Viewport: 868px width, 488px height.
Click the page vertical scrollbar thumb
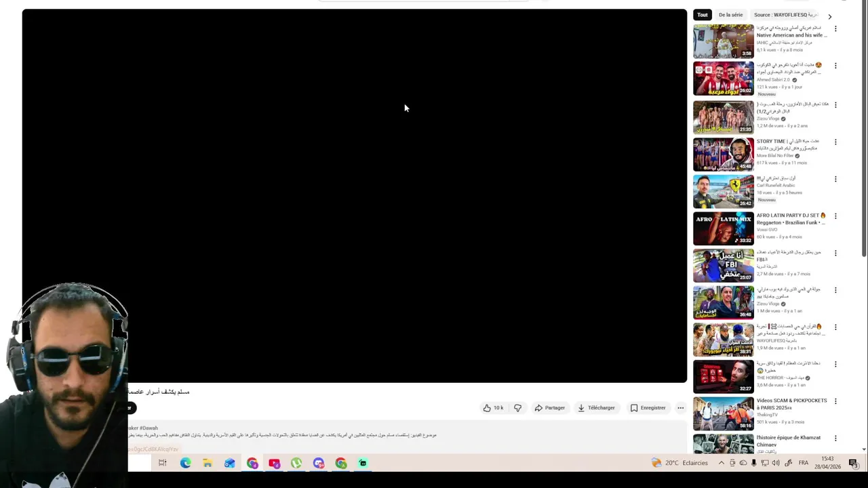point(864,129)
